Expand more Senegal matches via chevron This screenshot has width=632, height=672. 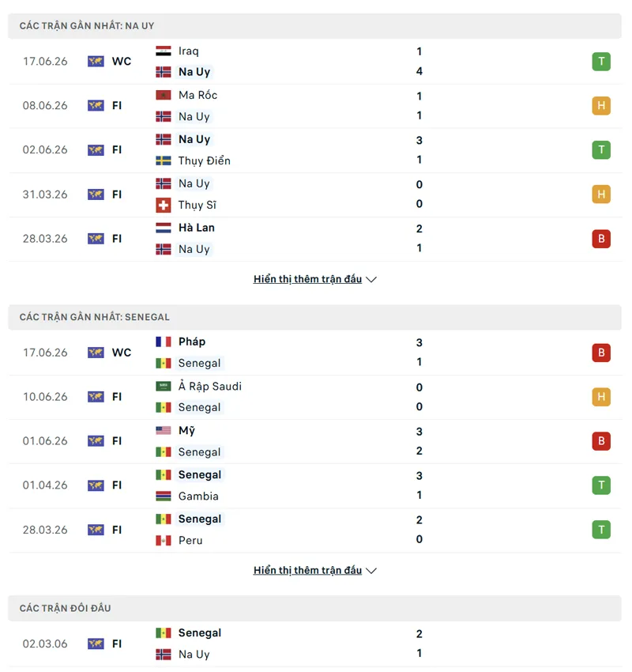click(x=371, y=571)
